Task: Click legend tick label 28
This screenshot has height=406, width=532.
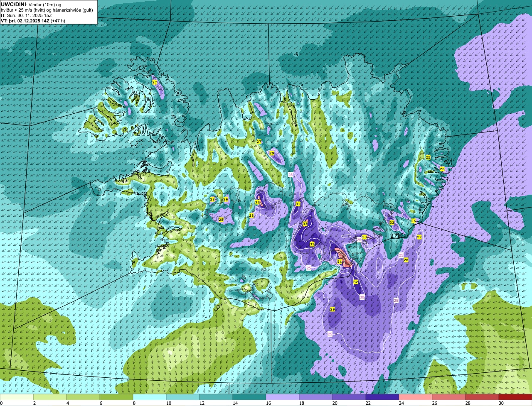Action: [468, 403]
